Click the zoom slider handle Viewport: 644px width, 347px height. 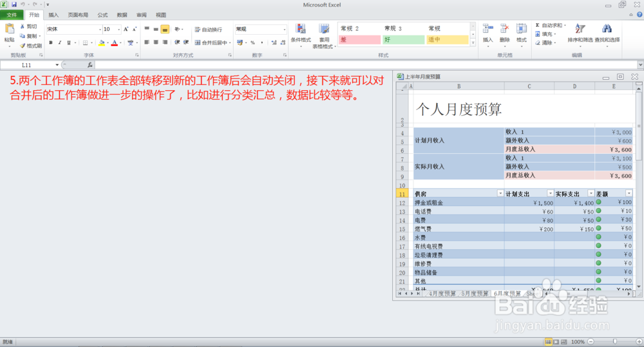pos(615,342)
